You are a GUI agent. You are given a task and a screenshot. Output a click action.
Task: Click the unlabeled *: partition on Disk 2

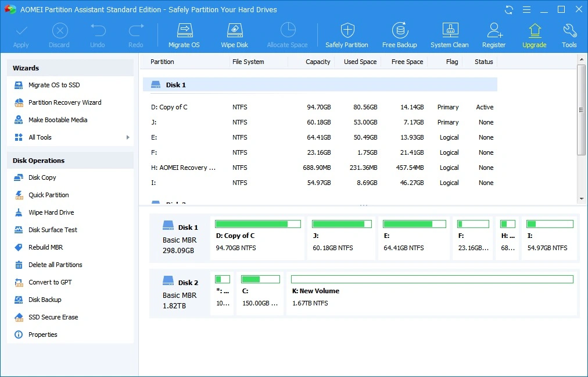tap(222, 293)
